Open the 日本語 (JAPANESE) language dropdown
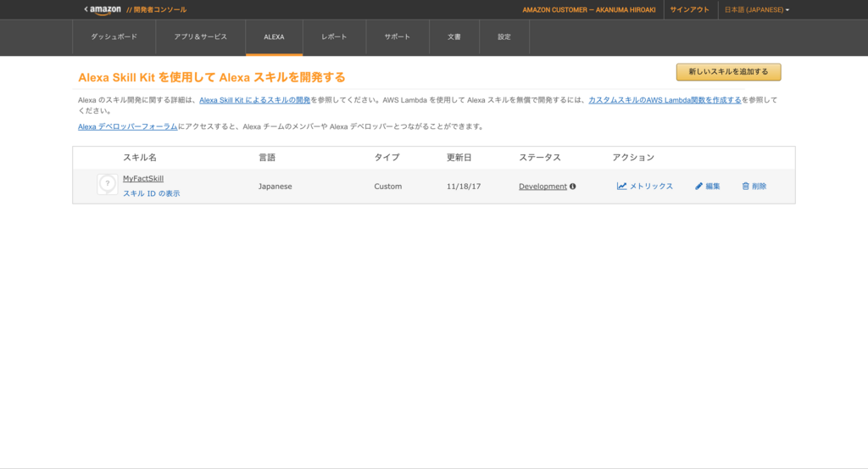 coord(757,10)
